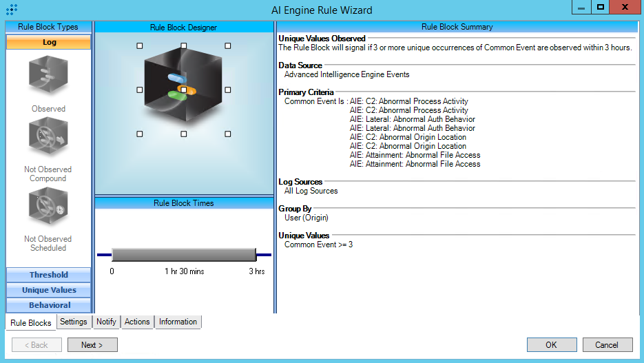Viewport: 644px width, 363px height.
Task: Switch to the Settings tab
Action: tap(73, 322)
